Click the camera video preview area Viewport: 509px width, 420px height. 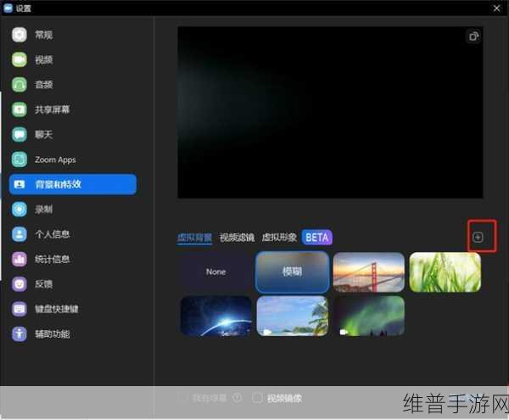[x=330, y=112]
